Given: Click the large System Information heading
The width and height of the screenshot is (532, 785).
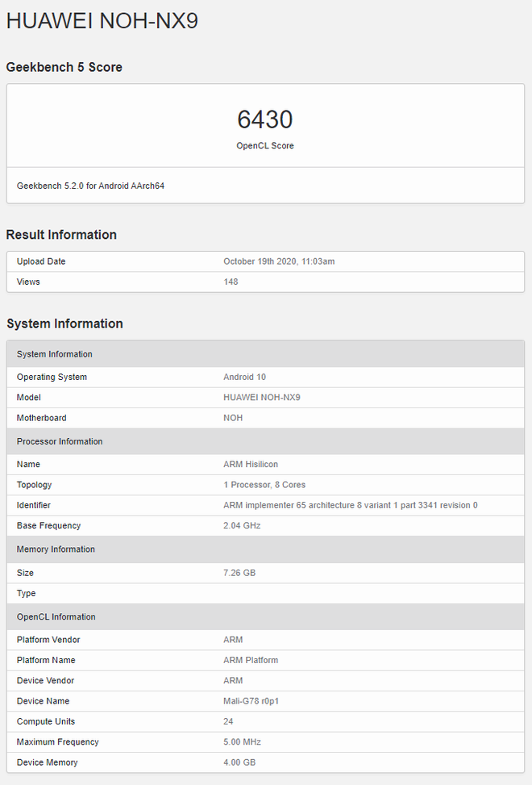Looking at the screenshot, I should tap(64, 324).
